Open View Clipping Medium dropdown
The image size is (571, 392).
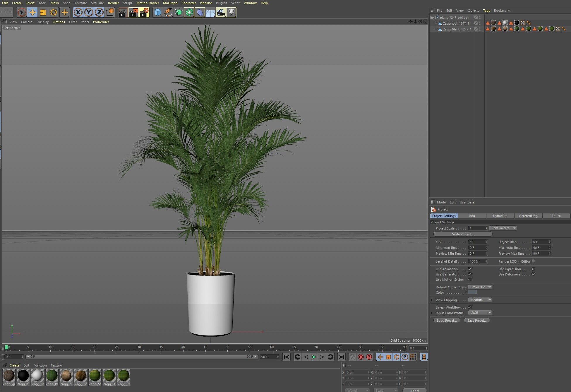click(x=480, y=300)
